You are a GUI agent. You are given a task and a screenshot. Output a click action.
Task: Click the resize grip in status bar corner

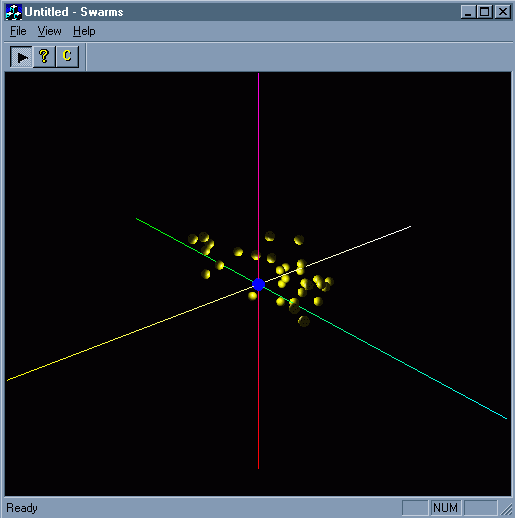507,509
